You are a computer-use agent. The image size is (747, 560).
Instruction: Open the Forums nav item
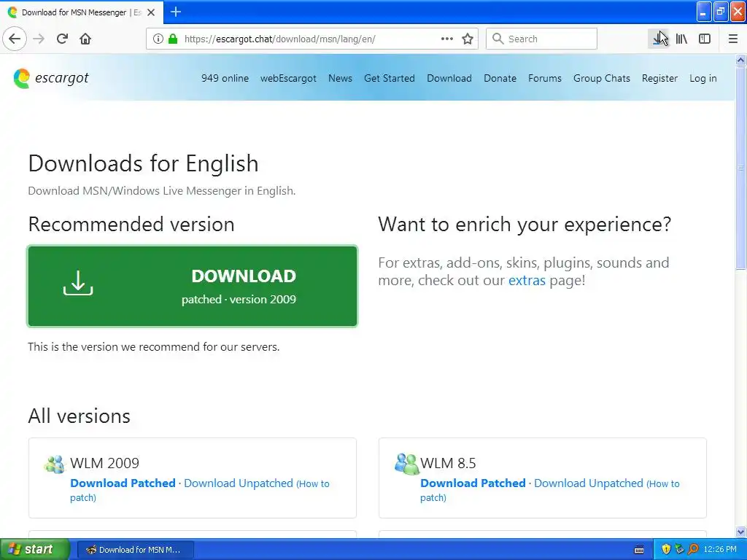[544, 78]
